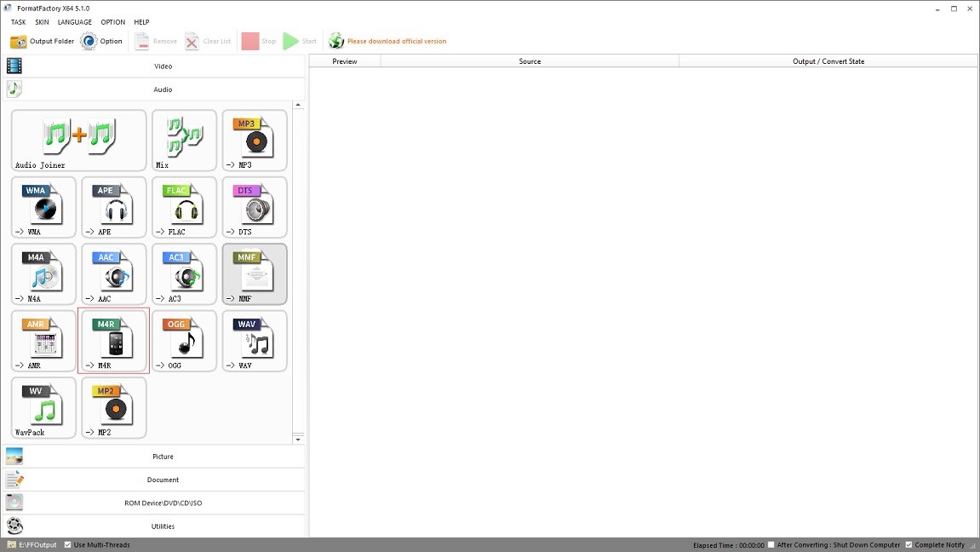The height and width of the screenshot is (552, 980).
Task: Click the Elapsed Time readout
Action: coord(729,545)
